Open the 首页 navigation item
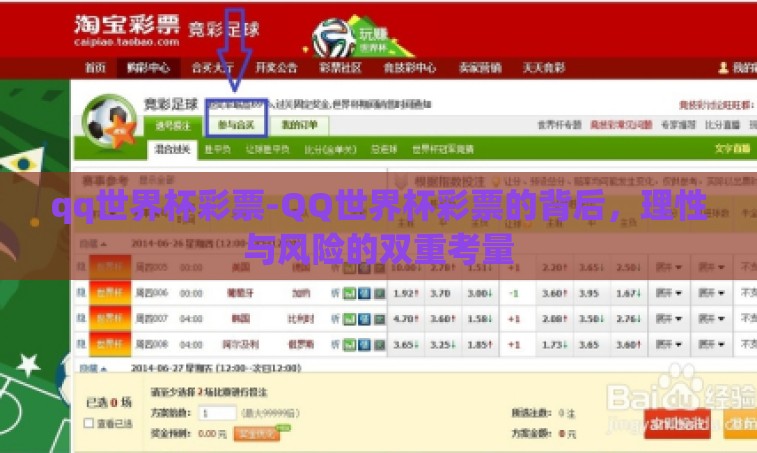Viewport: 757px width, 453px height. (x=95, y=68)
